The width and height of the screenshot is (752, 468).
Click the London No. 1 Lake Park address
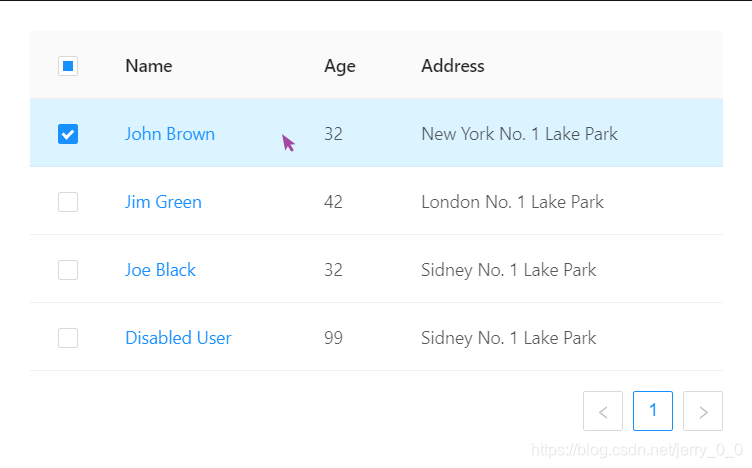[x=513, y=202]
